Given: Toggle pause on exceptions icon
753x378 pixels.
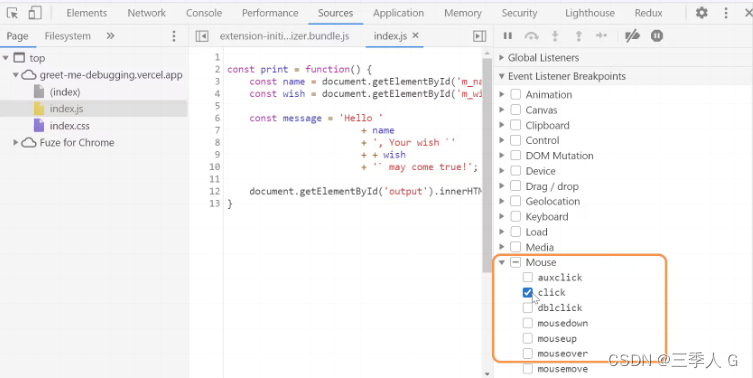Looking at the screenshot, I should coord(657,36).
